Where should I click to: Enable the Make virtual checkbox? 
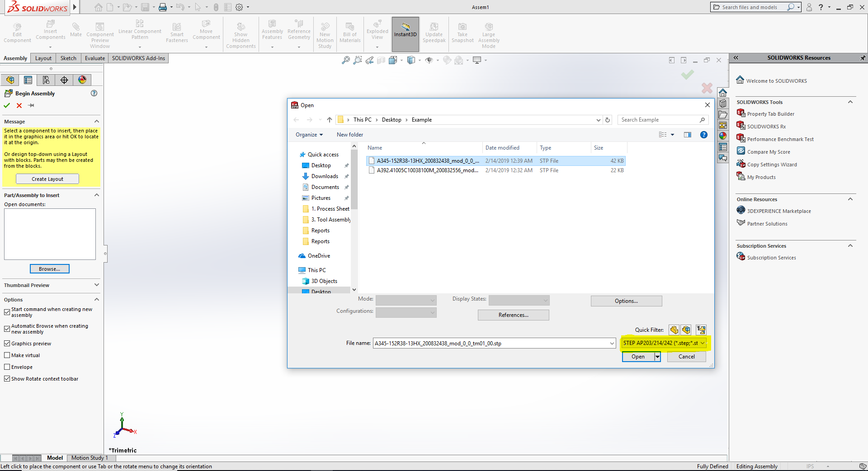click(x=7, y=355)
